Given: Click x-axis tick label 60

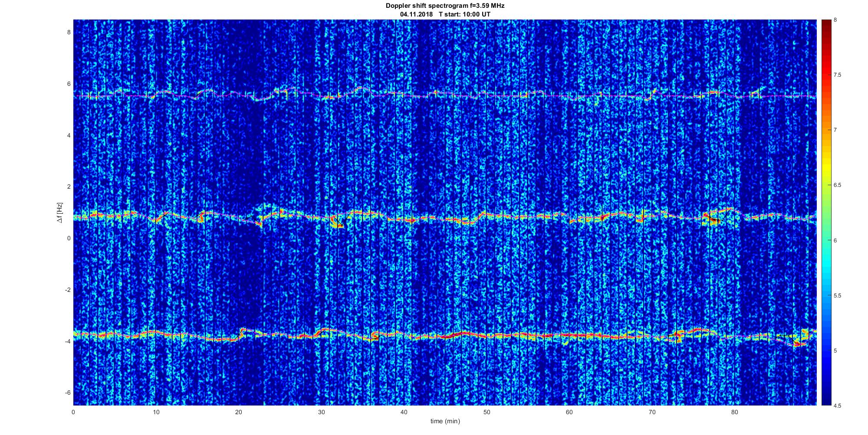Looking at the screenshot, I should 569,412.
